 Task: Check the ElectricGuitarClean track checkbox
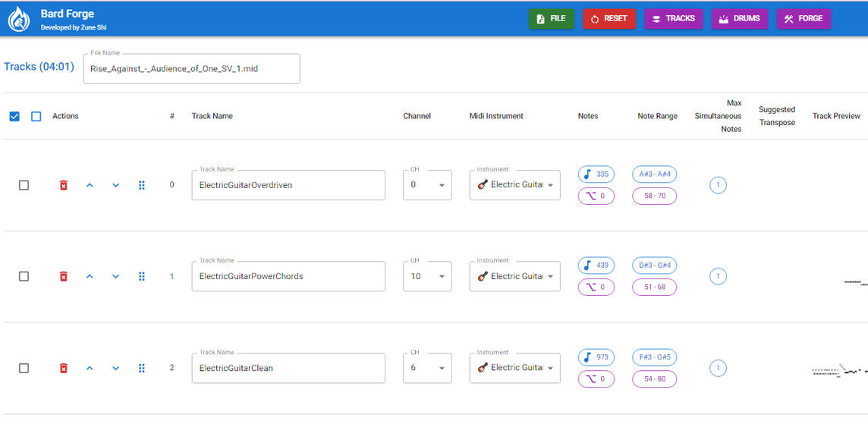pyautogui.click(x=24, y=368)
